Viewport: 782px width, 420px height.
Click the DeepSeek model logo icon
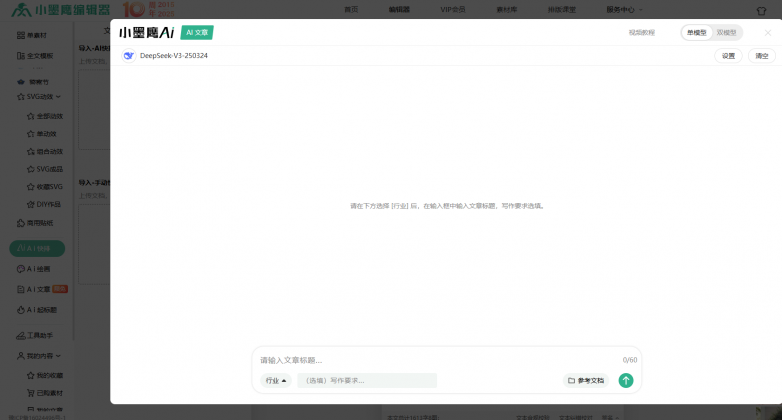coord(128,56)
